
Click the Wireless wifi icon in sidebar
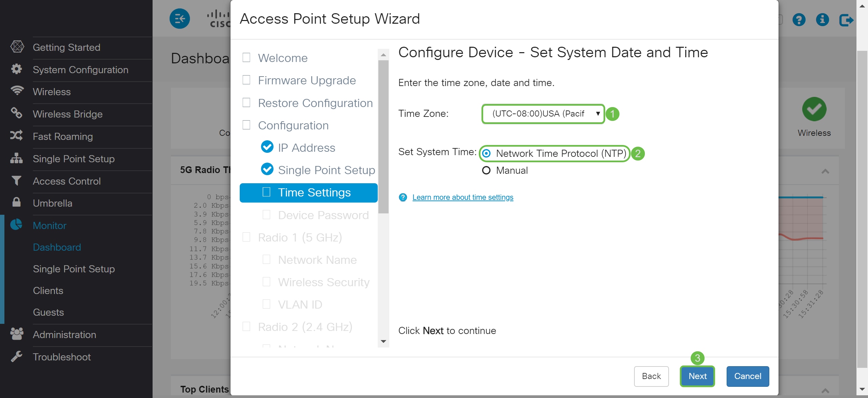click(17, 91)
